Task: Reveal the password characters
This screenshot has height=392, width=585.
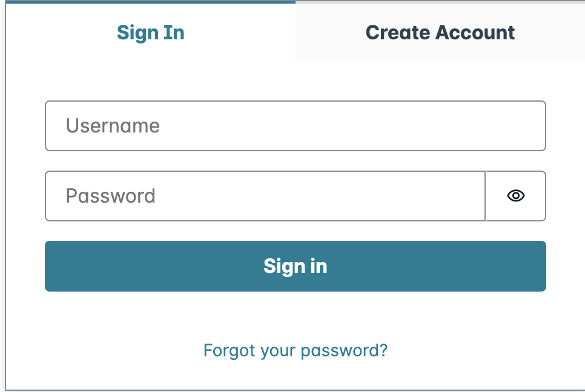Action: (x=515, y=196)
